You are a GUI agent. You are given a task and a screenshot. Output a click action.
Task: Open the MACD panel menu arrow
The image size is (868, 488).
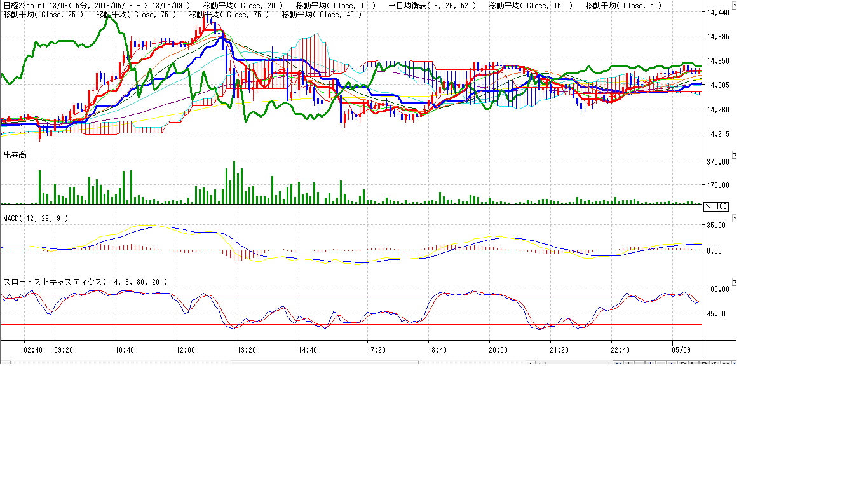735,218
